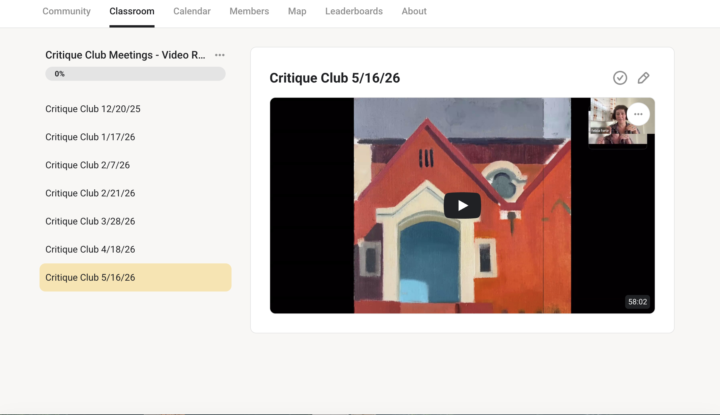Screen dimensions: 720x415
Task: Play the Critique Club 5/16/26 video
Action: pos(462,205)
